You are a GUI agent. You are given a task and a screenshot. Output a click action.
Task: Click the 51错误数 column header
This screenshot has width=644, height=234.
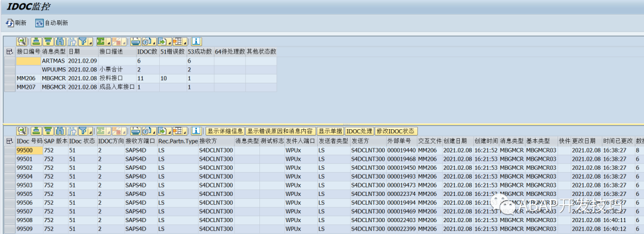click(x=173, y=52)
